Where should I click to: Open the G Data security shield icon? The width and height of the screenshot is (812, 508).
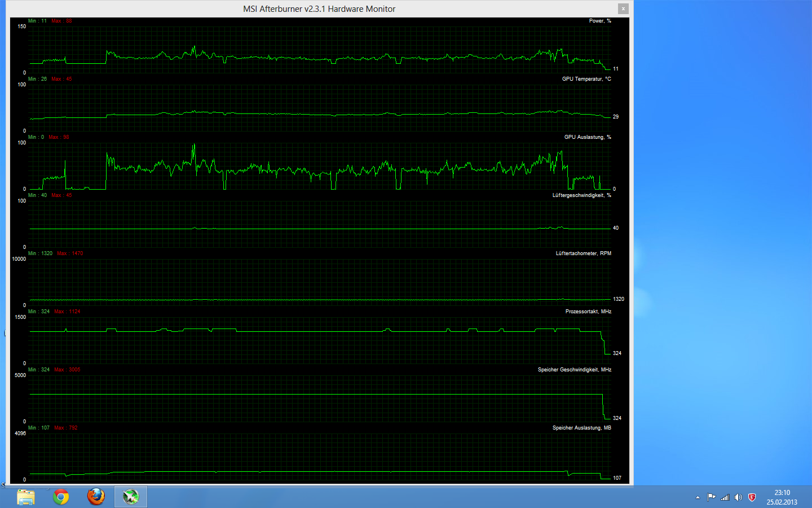[x=752, y=497]
